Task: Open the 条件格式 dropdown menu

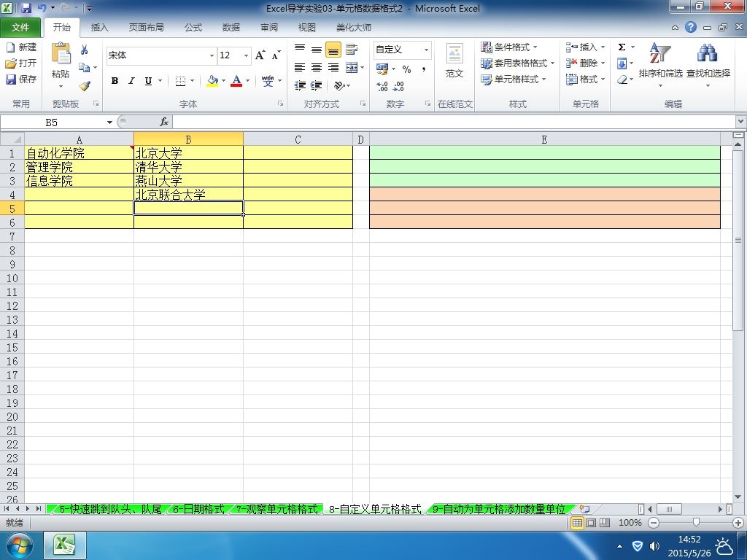Action: (508, 47)
